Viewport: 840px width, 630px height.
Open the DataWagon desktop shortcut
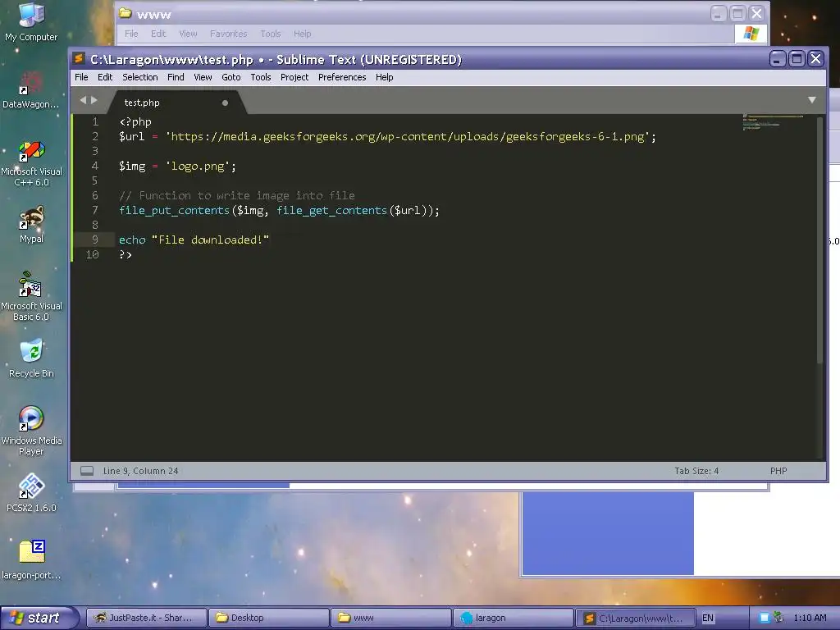click(31, 89)
